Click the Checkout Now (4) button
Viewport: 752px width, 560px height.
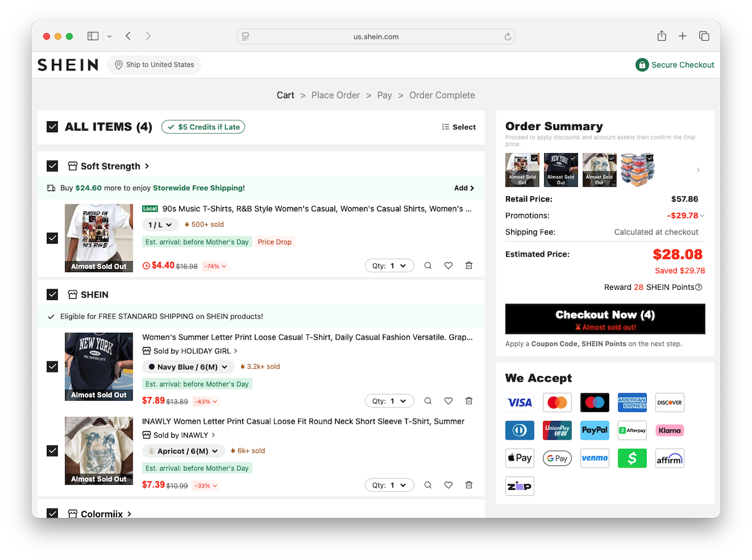point(605,319)
